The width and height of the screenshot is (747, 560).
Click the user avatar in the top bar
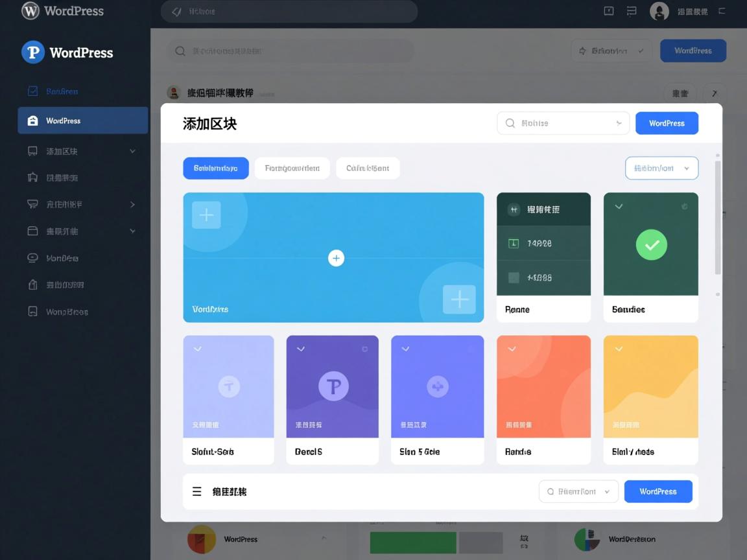click(659, 12)
